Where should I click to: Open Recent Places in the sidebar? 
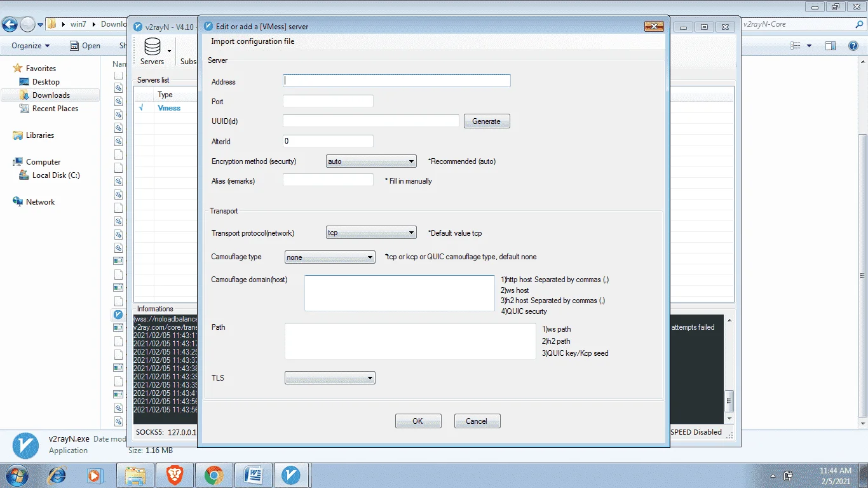point(55,109)
